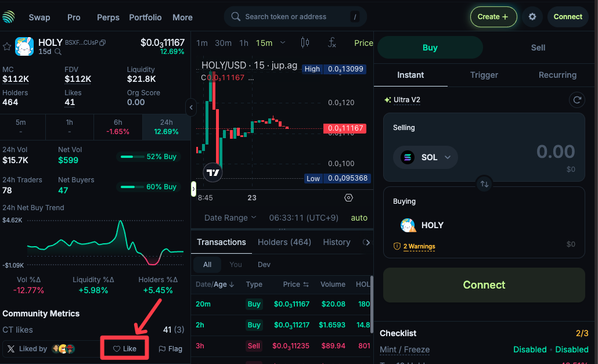Screen dimensions: 598x364
Task: Open chart time axis settings icon
Action: click(348, 197)
